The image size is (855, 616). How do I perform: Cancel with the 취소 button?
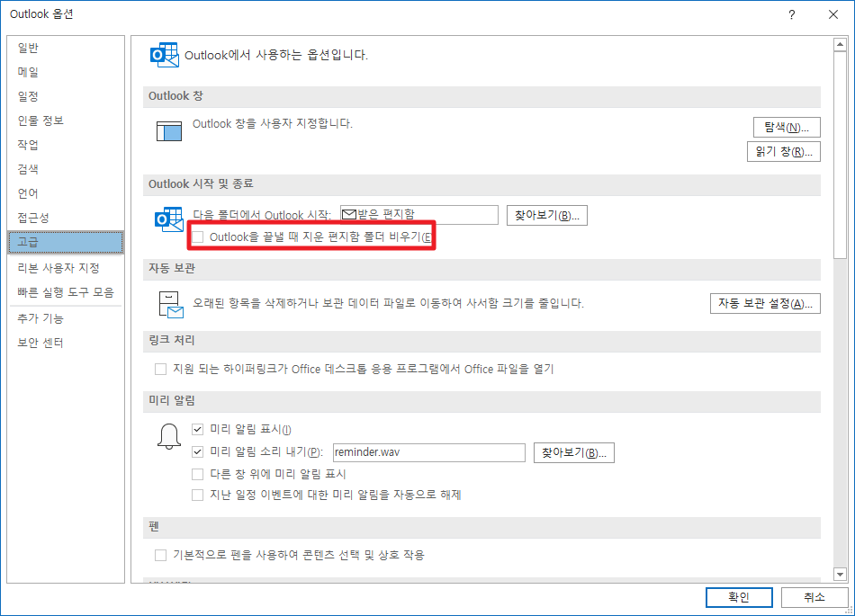pyautogui.click(x=814, y=597)
